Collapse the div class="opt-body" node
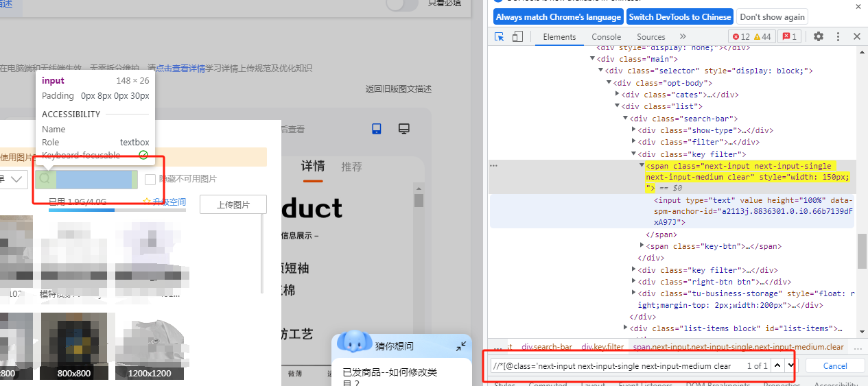Image resolution: width=868 pixels, height=386 pixels. pyautogui.click(x=609, y=83)
